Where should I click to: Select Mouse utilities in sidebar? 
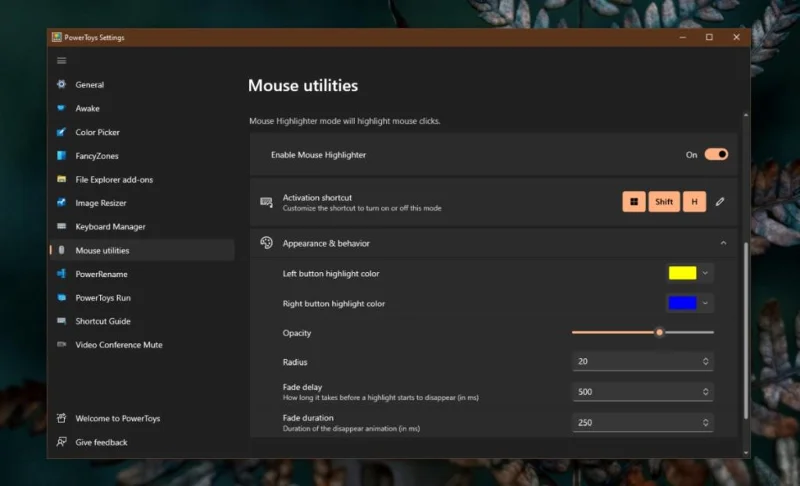(x=142, y=250)
